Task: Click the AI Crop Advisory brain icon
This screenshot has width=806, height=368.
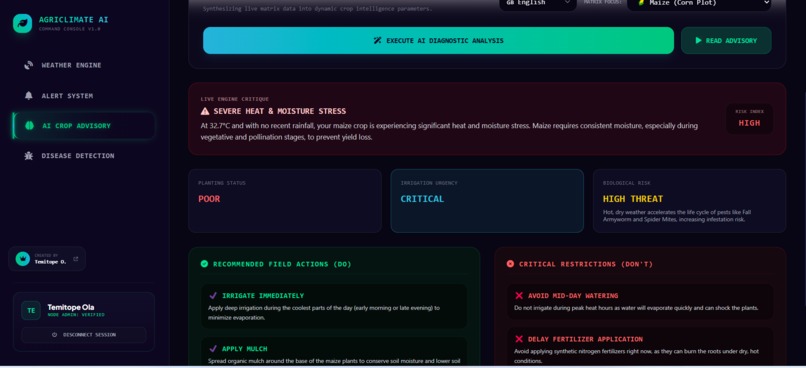Action: tap(29, 125)
